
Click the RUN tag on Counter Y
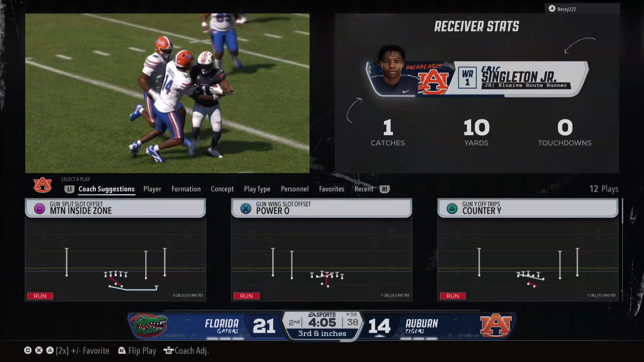[453, 296]
